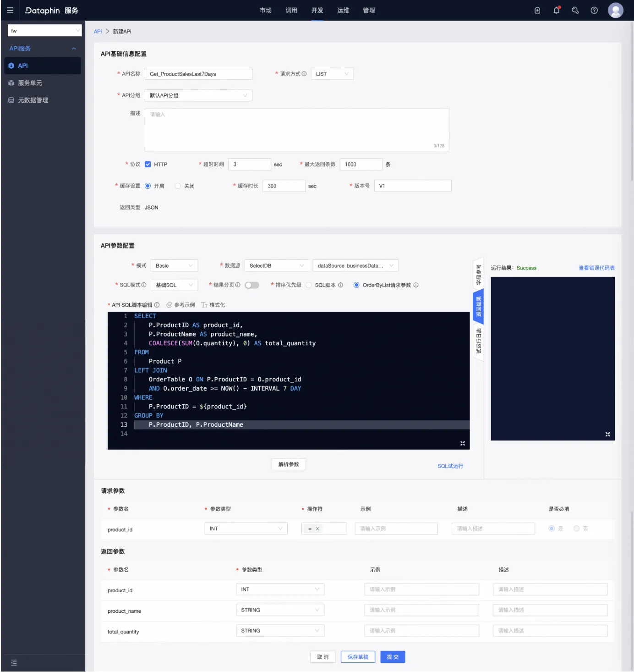
Task: Open the SelectDB data source type dropdown
Action: (277, 265)
